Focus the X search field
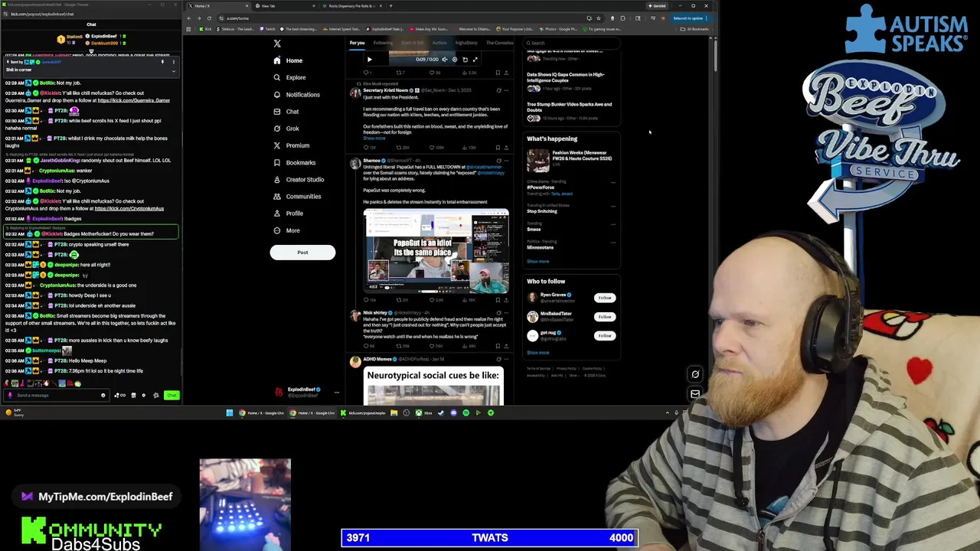980x551 pixels. (573, 43)
